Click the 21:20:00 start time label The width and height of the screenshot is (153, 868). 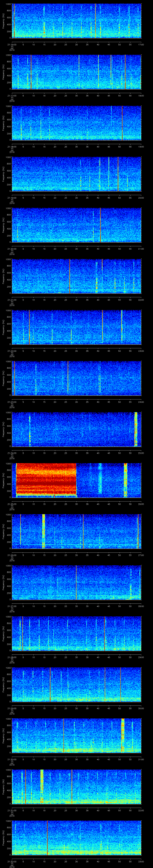pos(12,249)
